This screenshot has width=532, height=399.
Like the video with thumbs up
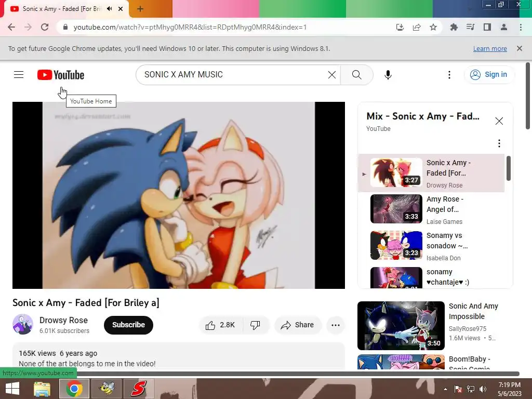tap(220, 325)
